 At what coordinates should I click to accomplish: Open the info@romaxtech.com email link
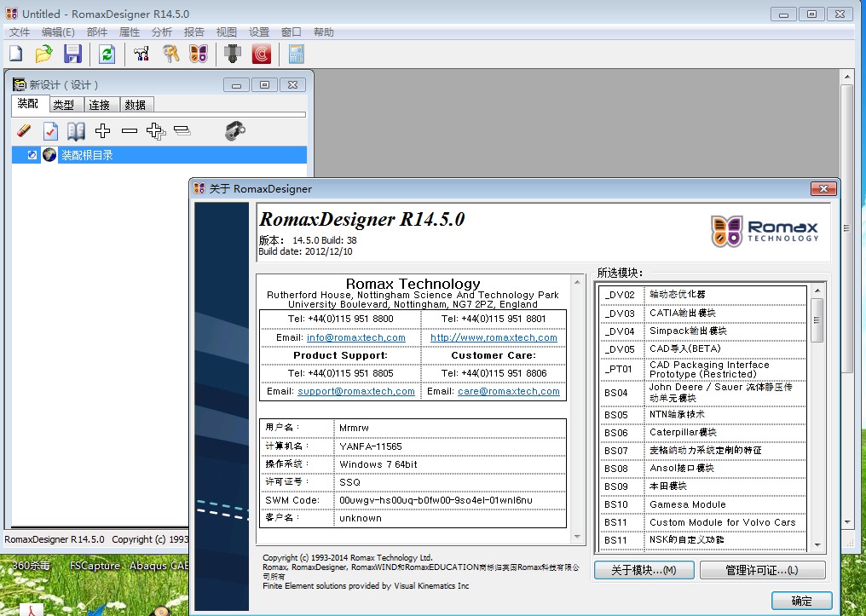[355, 337]
